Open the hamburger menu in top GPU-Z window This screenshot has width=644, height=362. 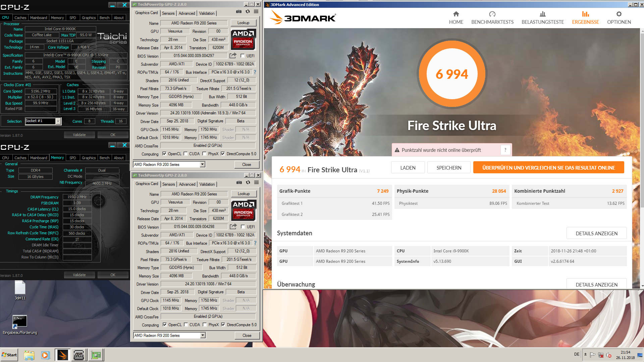256,11
